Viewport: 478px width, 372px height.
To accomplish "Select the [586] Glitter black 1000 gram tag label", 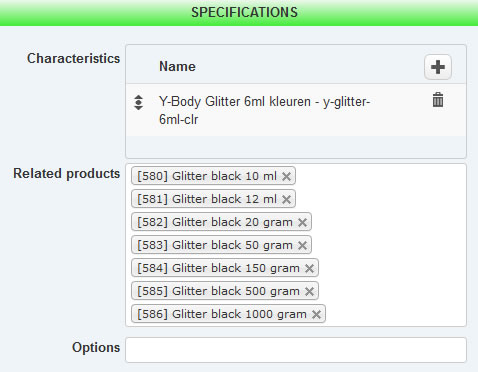I will click(222, 314).
